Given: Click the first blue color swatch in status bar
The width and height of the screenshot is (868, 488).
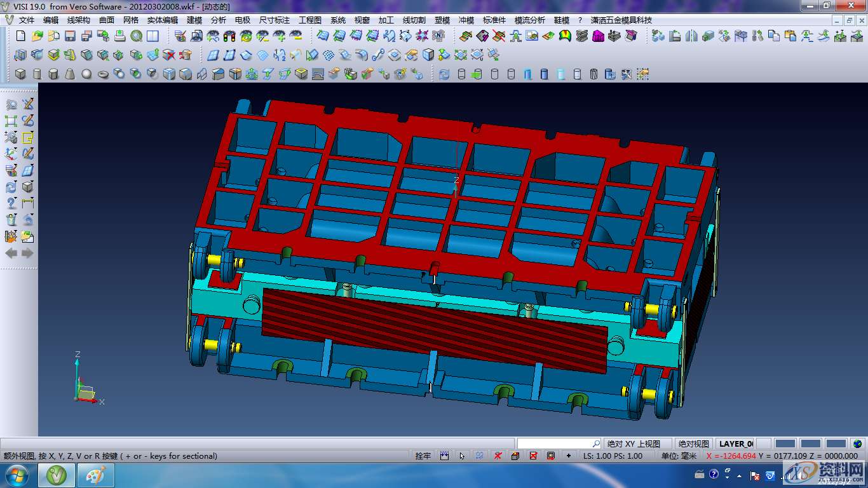Looking at the screenshot, I should tap(785, 444).
